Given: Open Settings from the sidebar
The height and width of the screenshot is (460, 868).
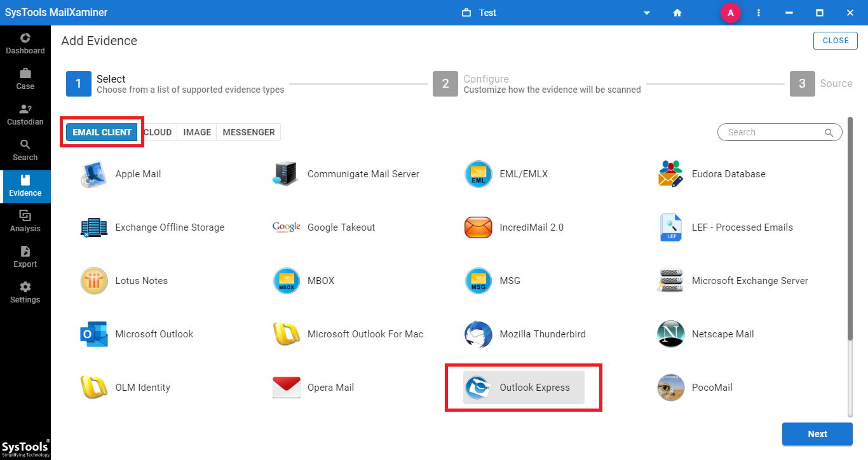Looking at the screenshot, I should click(x=25, y=292).
